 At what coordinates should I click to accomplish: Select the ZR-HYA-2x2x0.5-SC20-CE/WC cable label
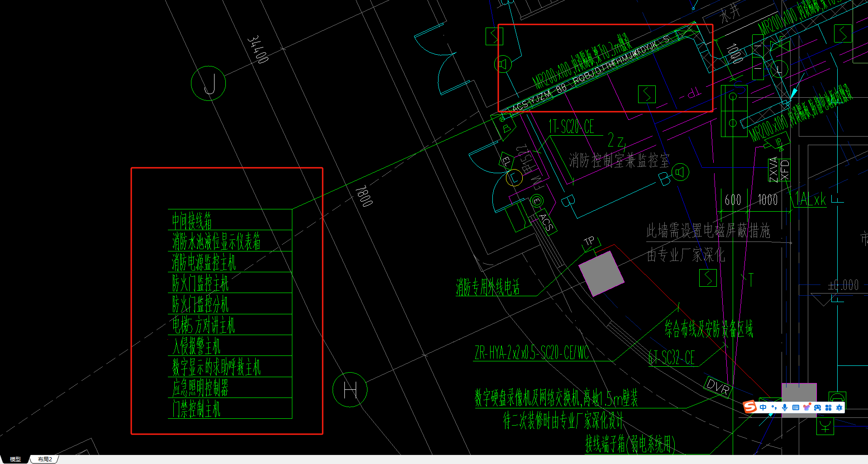pyautogui.click(x=532, y=352)
